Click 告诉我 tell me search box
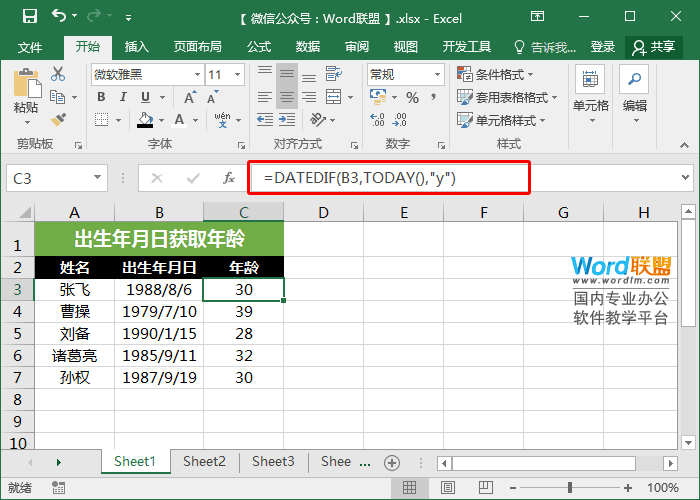This screenshot has width=700, height=500. click(545, 47)
